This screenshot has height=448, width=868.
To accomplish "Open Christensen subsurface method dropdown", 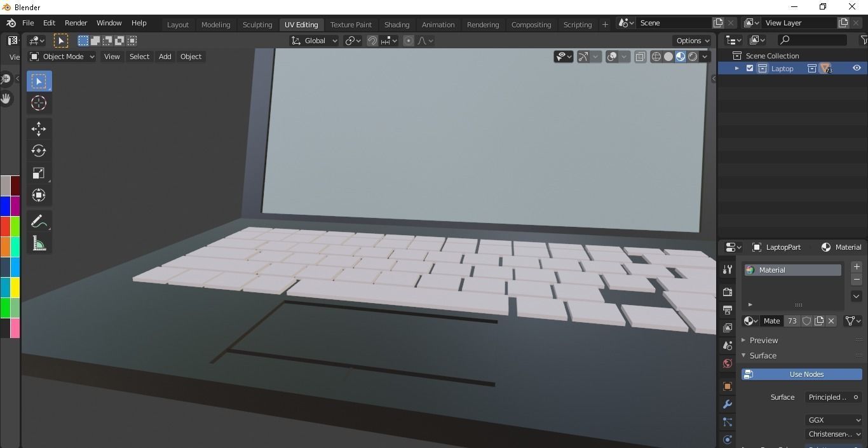I will [834, 435].
